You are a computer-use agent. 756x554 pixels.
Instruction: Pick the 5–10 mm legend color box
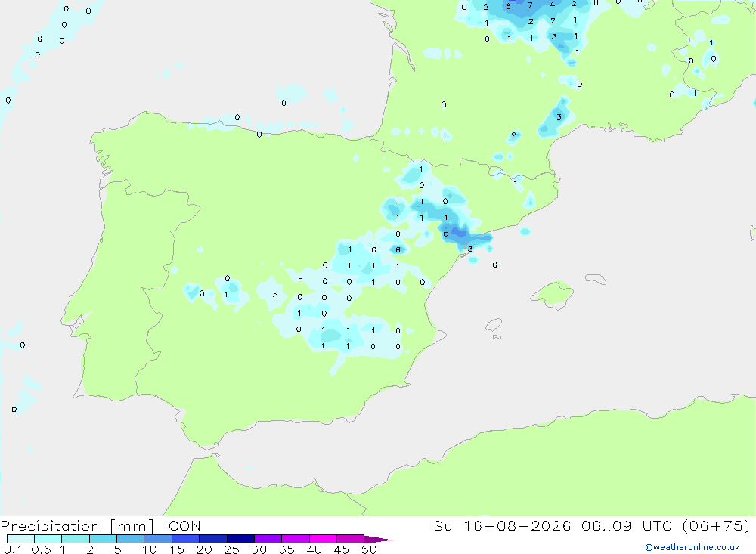(131, 539)
